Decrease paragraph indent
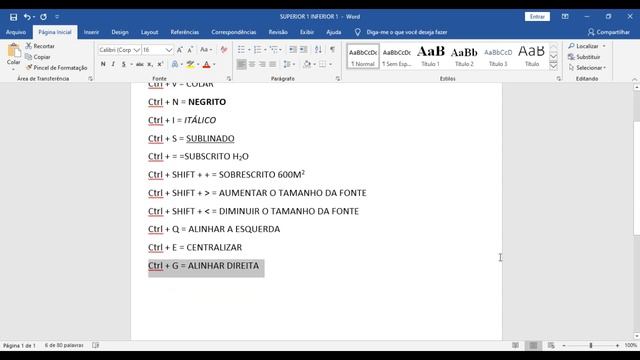Viewport: 640px width, 360px height. (x=293, y=50)
